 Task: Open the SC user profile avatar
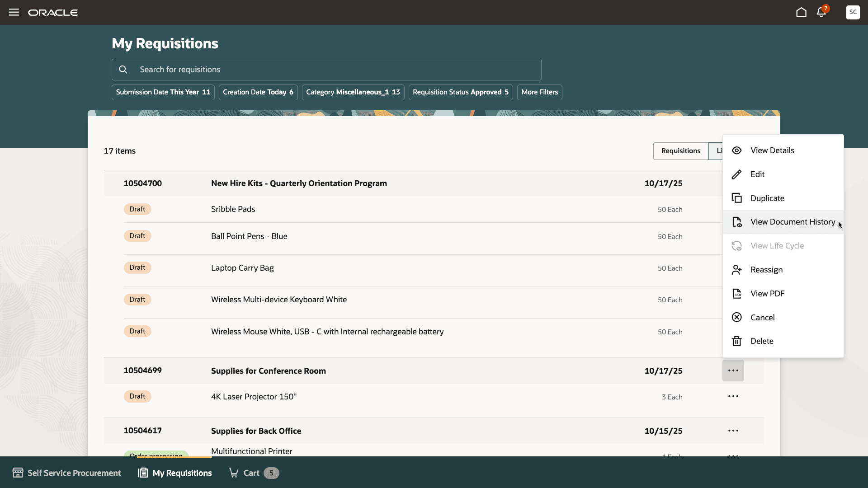click(853, 12)
